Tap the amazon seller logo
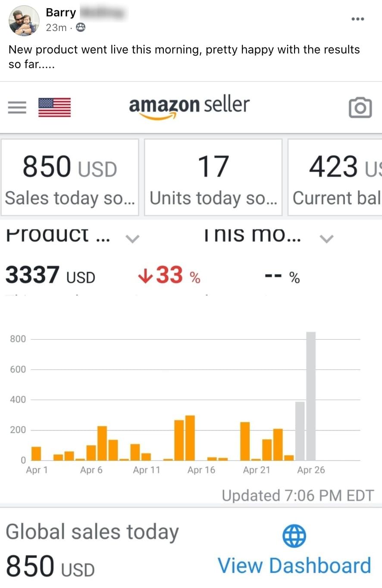This screenshot has height=588, width=382. 189,106
